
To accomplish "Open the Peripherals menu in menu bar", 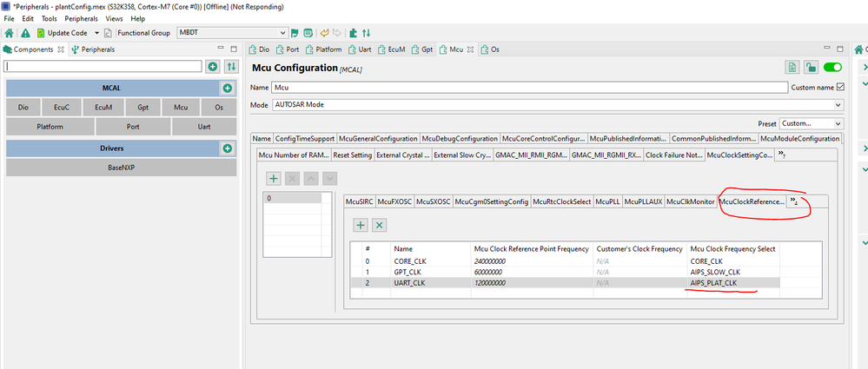I will click(81, 18).
